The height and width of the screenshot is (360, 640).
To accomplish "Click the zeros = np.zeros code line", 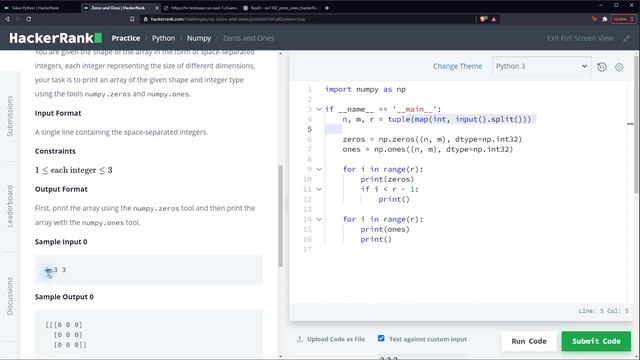I will click(432, 139).
